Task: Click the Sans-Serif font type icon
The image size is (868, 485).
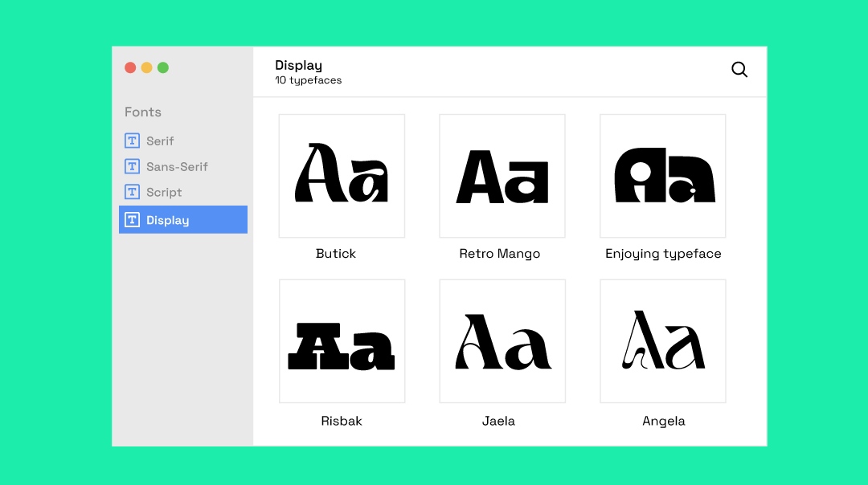Action: [133, 166]
